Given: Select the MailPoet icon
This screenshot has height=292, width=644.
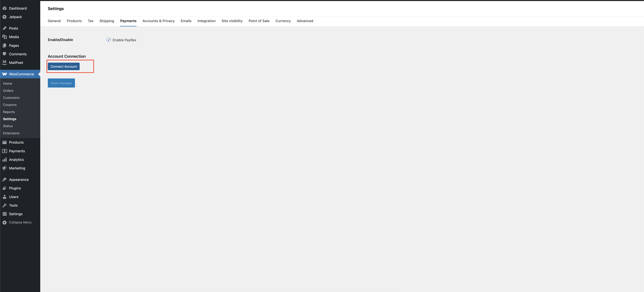Looking at the screenshot, I should pyautogui.click(x=4, y=62).
